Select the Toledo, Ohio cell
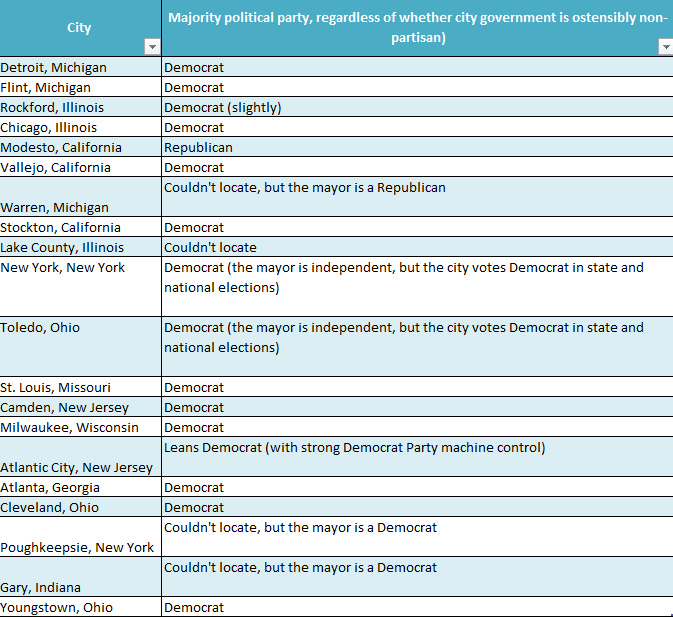The width and height of the screenshot is (673, 617). pos(80,347)
